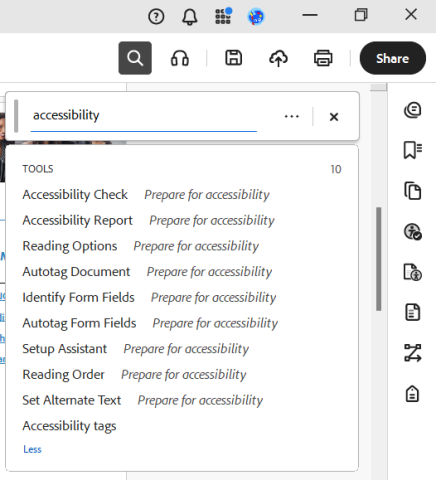
Task: Minimize the Acrobat window
Action: (x=310, y=15)
